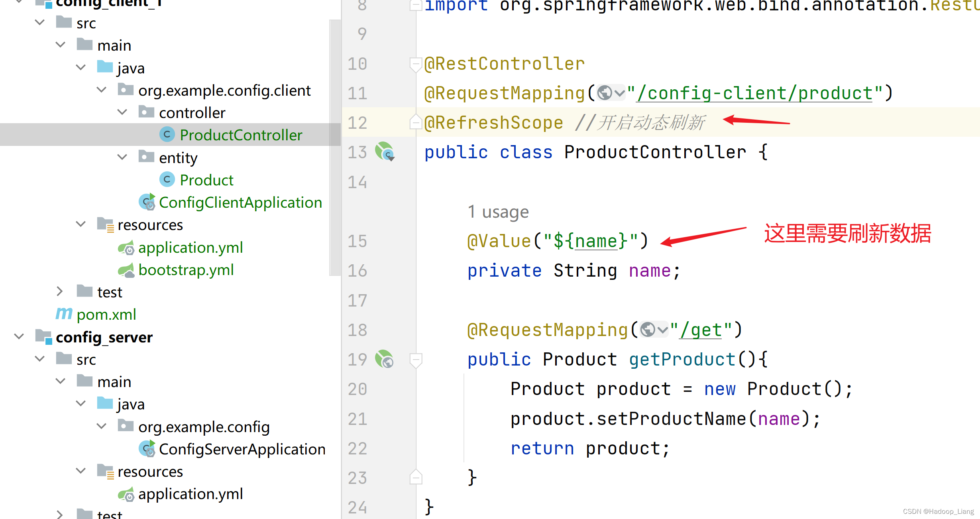Collapse the org.example.config.client package

point(101,90)
